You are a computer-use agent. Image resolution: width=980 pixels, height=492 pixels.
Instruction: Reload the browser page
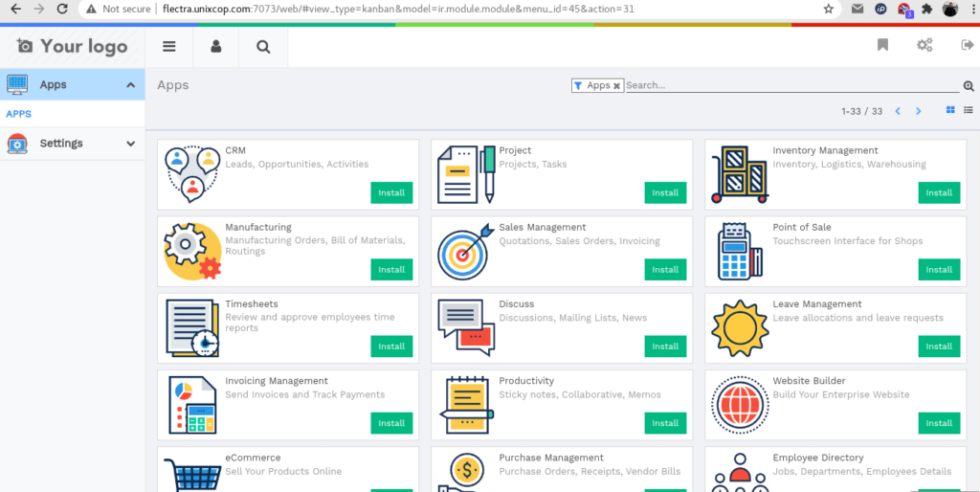[x=62, y=9]
